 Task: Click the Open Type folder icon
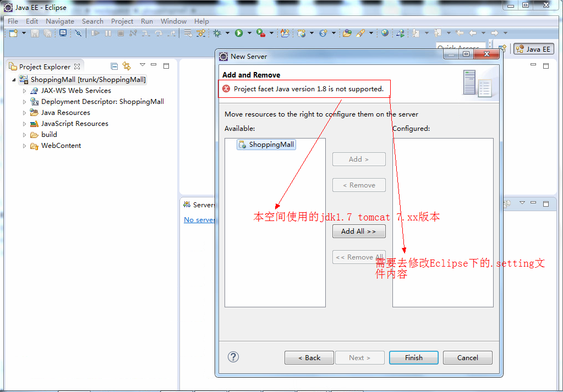click(x=347, y=34)
